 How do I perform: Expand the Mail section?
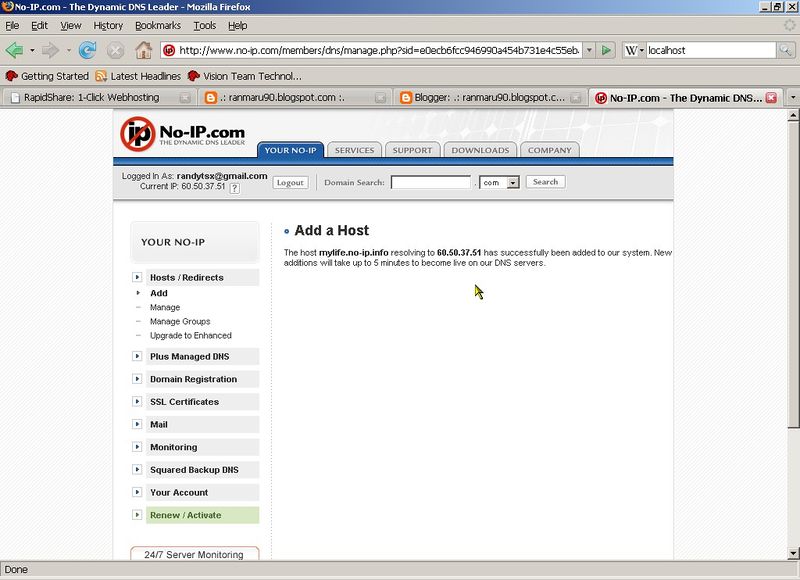pyautogui.click(x=137, y=424)
